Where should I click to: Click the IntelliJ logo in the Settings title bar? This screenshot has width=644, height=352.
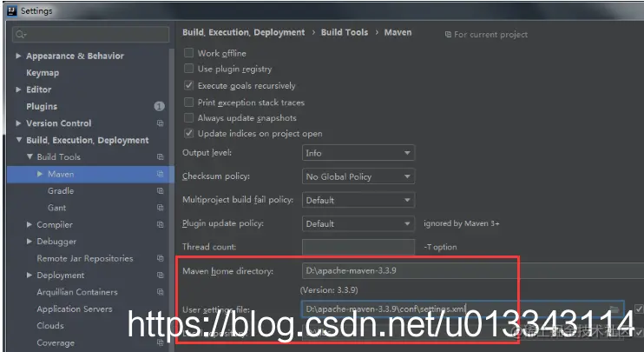coord(12,11)
